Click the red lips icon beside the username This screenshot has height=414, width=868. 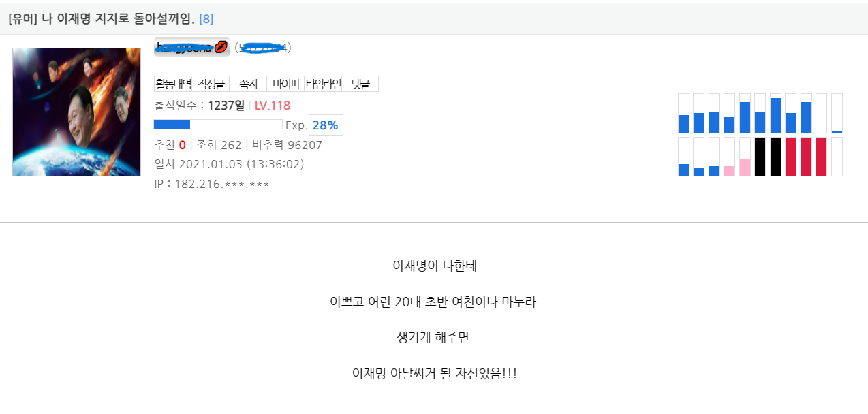tap(221, 47)
